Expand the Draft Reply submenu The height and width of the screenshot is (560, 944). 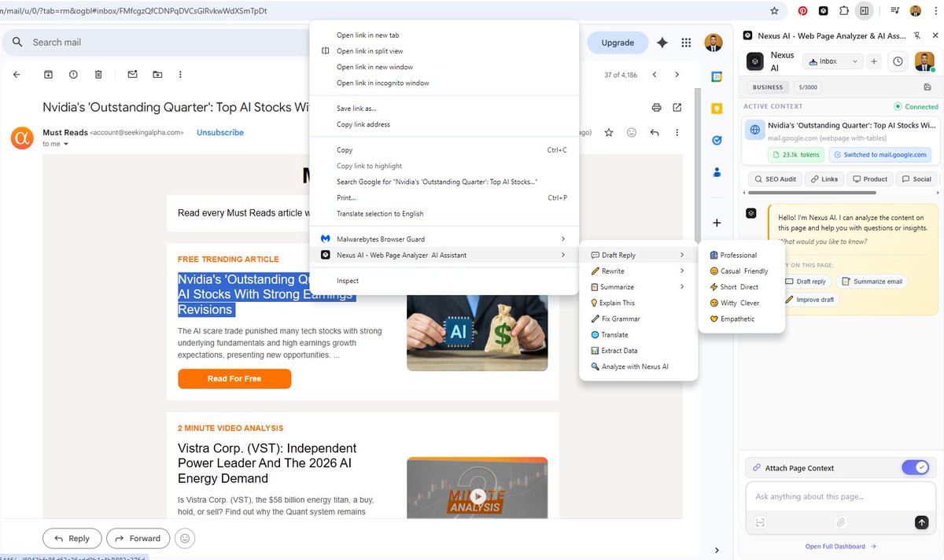[638, 255]
